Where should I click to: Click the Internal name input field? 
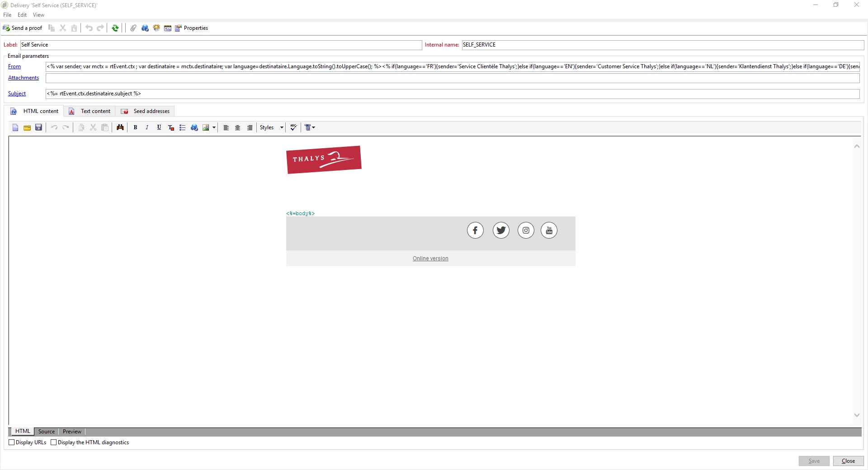pyautogui.click(x=663, y=45)
